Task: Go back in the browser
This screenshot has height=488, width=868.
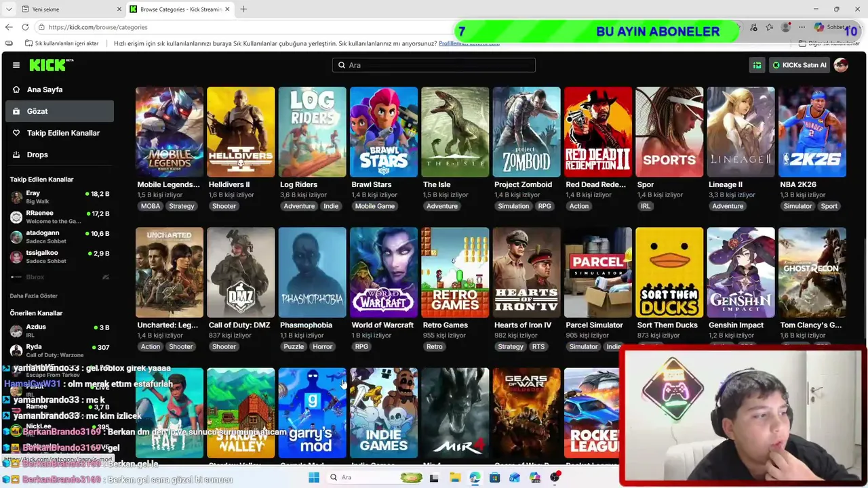Action: pos(9,27)
